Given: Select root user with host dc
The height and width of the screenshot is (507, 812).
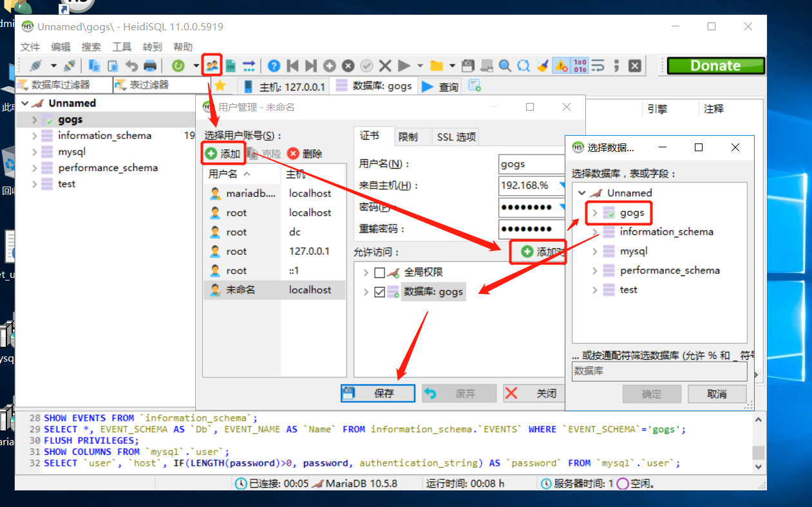Looking at the screenshot, I should 274,232.
